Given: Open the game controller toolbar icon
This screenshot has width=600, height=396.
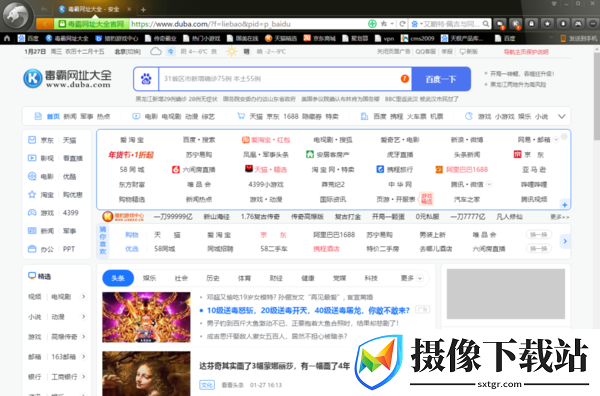Looking at the screenshot, I should [x=579, y=24].
